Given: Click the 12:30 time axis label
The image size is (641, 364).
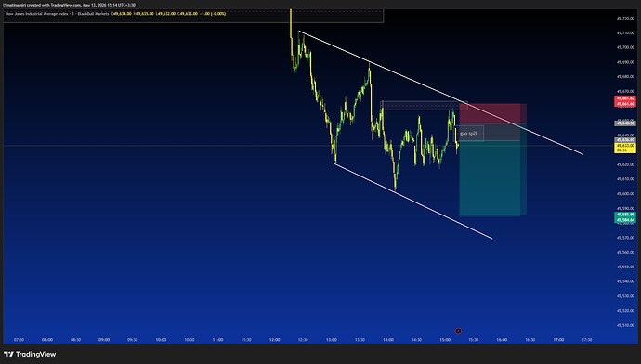Looking at the screenshot, I should tap(303, 340).
